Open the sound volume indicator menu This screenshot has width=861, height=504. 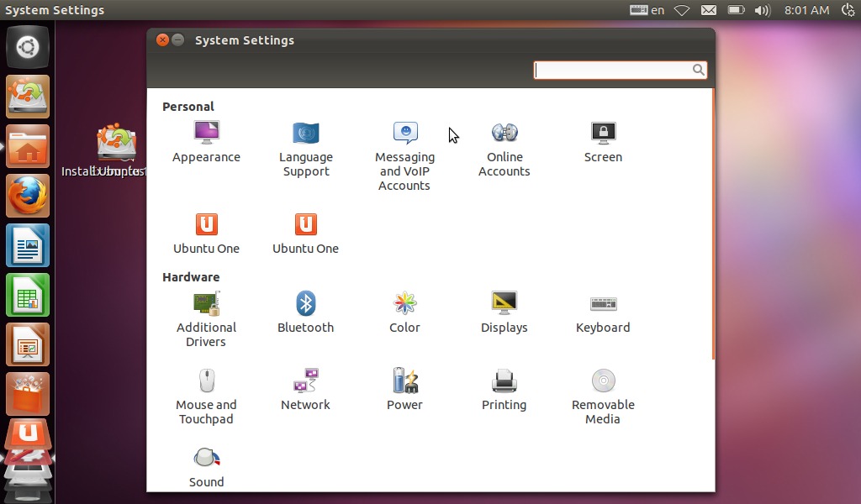[762, 10]
